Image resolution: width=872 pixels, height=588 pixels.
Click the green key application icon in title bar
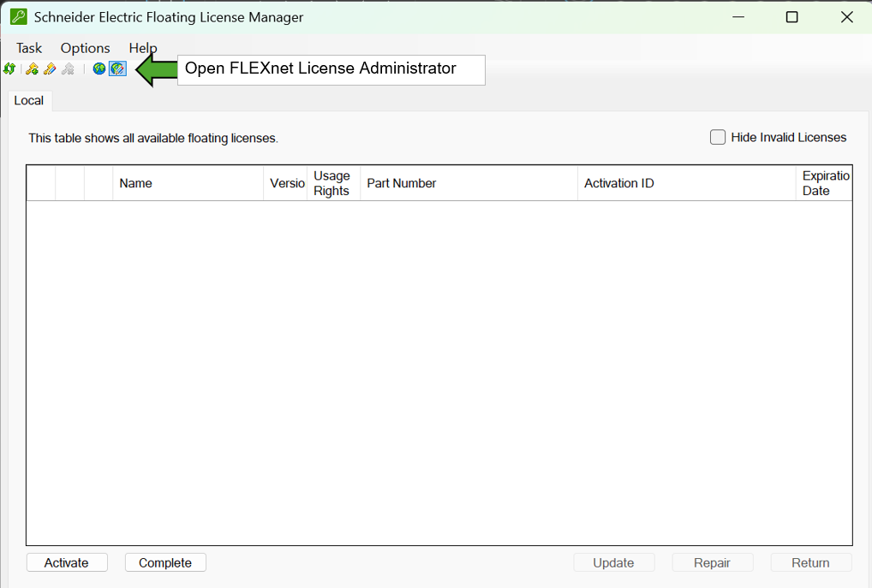pyautogui.click(x=18, y=16)
